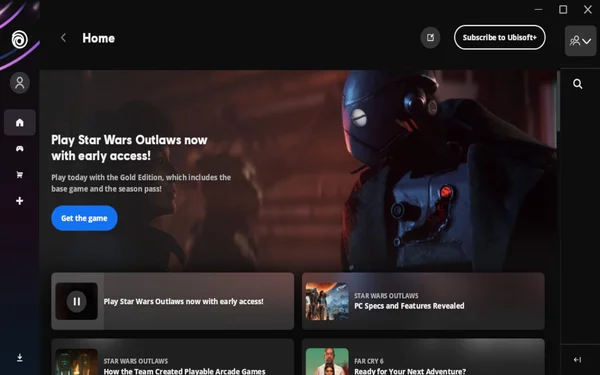Pause the Star Wars Outlaws banner rotation

pos(77,302)
